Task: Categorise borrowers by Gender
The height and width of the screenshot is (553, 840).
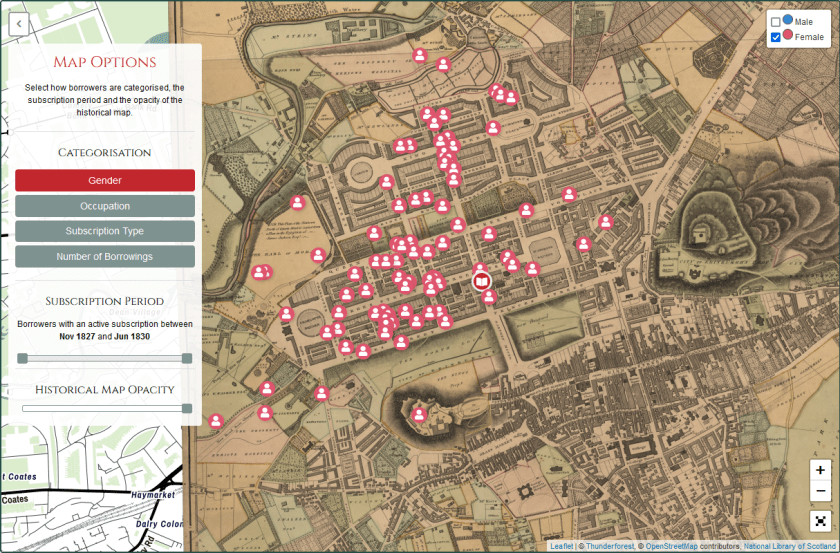Action: click(105, 181)
